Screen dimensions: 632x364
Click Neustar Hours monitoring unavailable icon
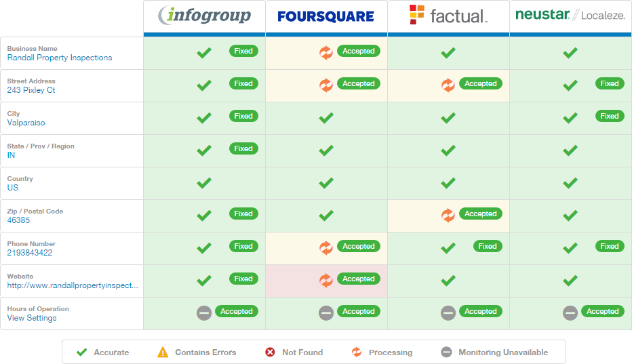[570, 312]
